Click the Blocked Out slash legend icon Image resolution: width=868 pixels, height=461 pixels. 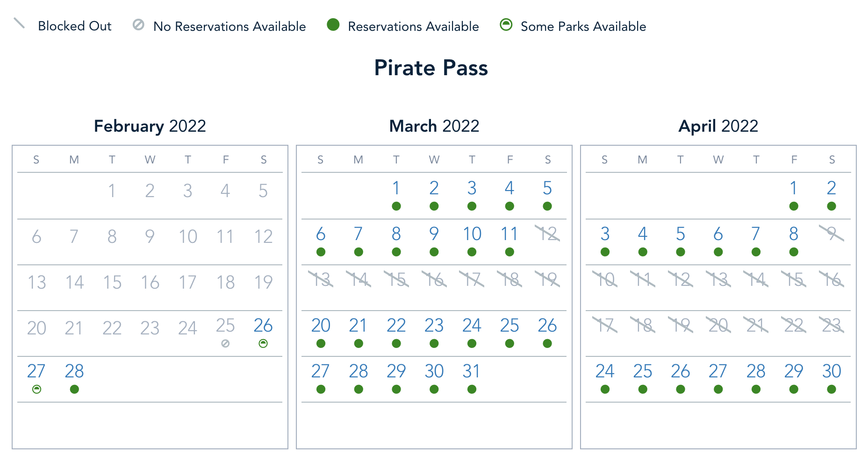tap(19, 23)
